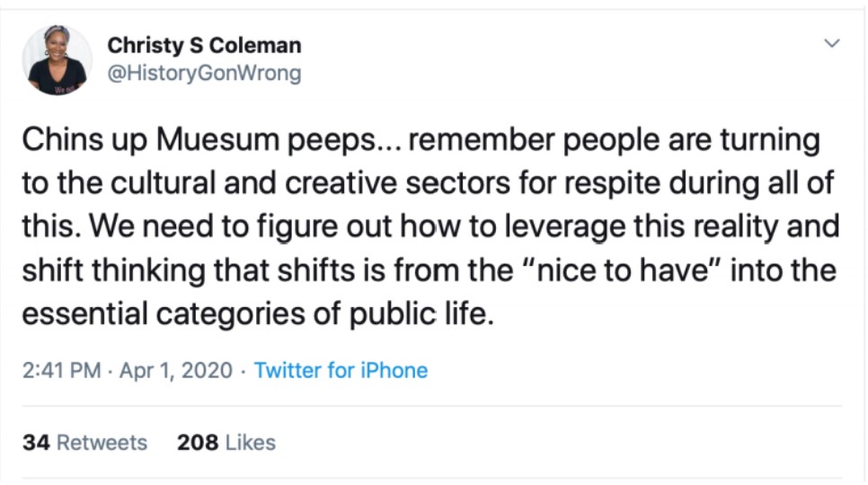This screenshot has width=868, height=485.
Task: Click the @HistoryGonWrong handle
Action: [x=204, y=74]
